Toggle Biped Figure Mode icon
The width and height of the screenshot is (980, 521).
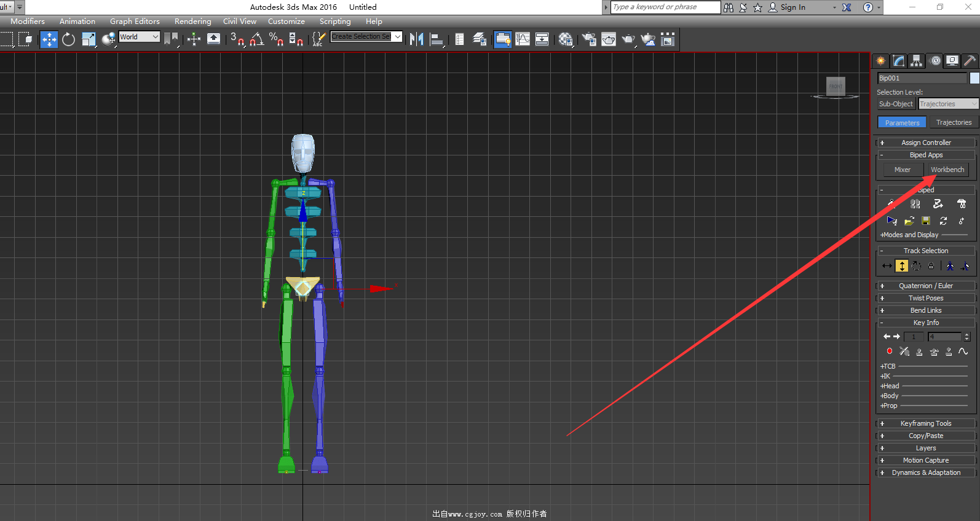click(891, 204)
